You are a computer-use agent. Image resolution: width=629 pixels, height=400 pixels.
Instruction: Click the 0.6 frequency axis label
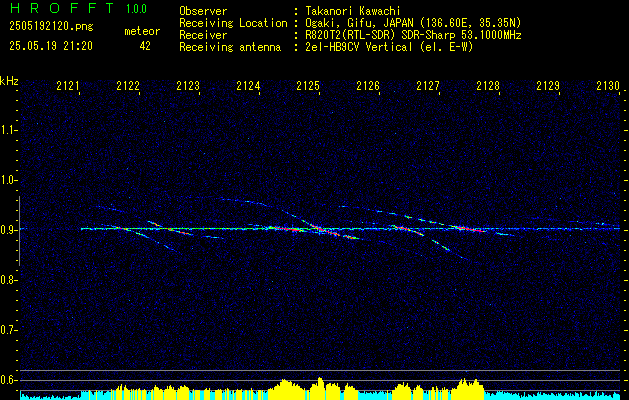[8, 380]
